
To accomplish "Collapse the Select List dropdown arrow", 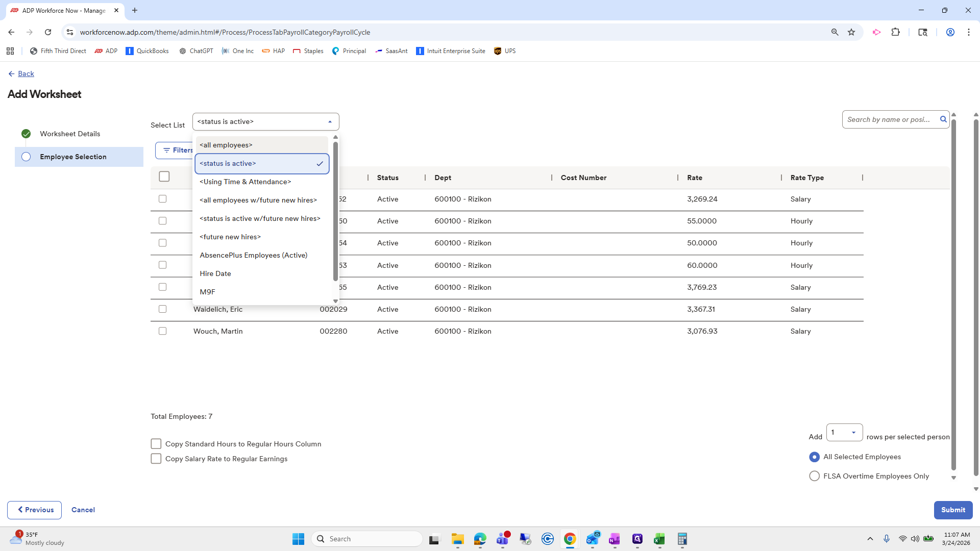I will [x=330, y=122].
